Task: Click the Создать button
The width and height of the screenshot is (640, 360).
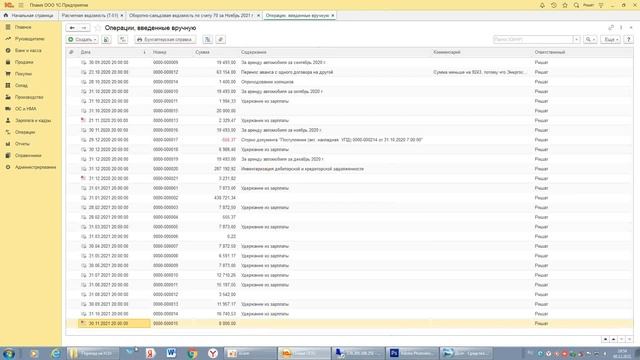Action: click(82, 40)
